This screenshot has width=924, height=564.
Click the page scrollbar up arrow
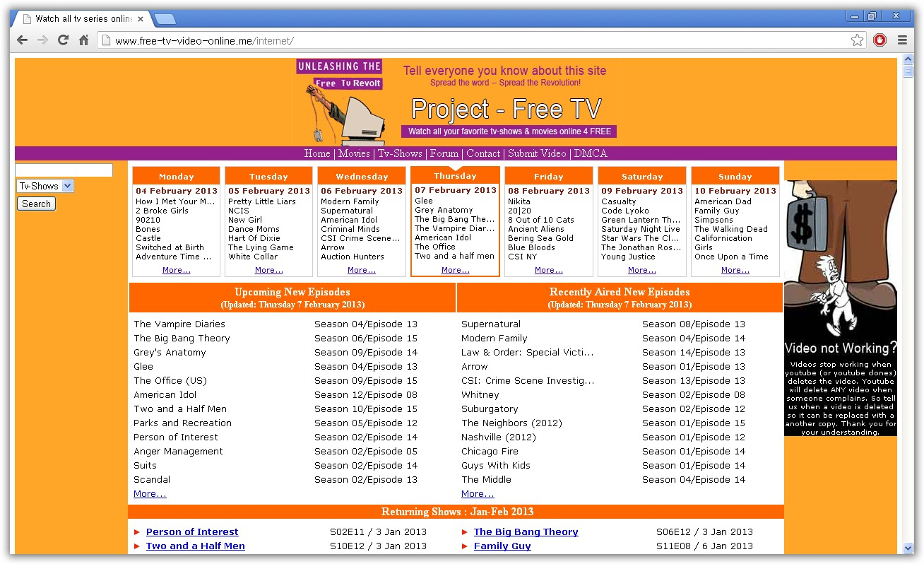click(908, 59)
